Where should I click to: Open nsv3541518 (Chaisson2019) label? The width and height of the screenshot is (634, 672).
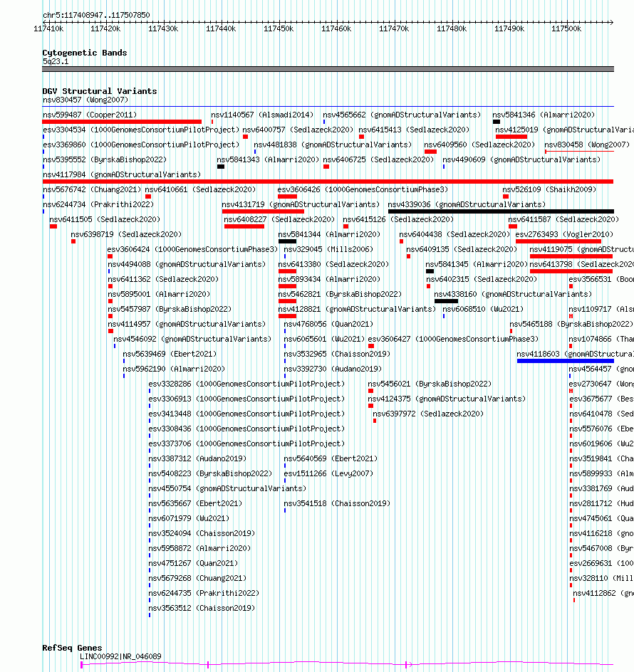pos(337,503)
